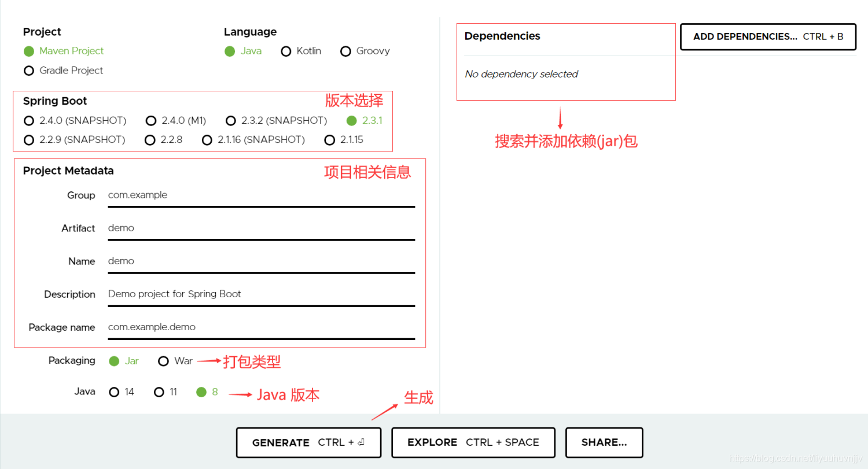Select Spring Boot 2.1.15 version
This screenshot has width=868, height=469.
pyautogui.click(x=344, y=140)
